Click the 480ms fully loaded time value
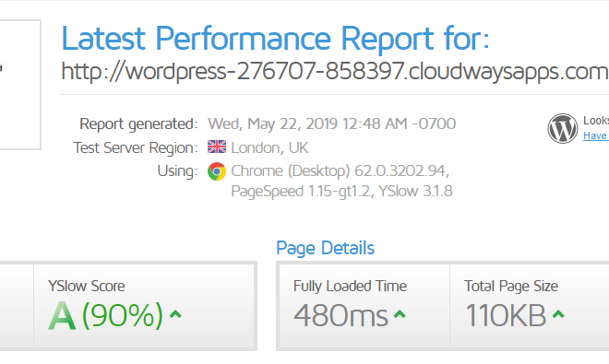 pos(340,315)
